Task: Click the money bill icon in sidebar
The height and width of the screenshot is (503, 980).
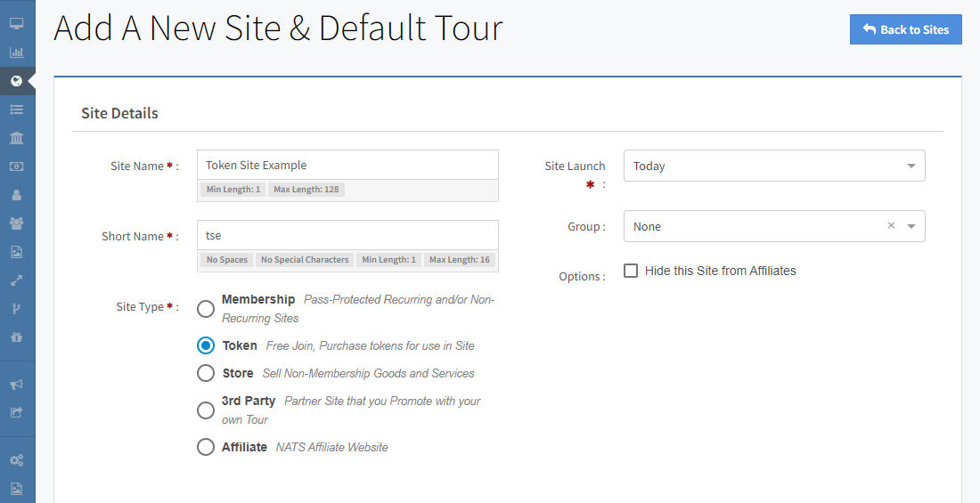Action: [16, 166]
